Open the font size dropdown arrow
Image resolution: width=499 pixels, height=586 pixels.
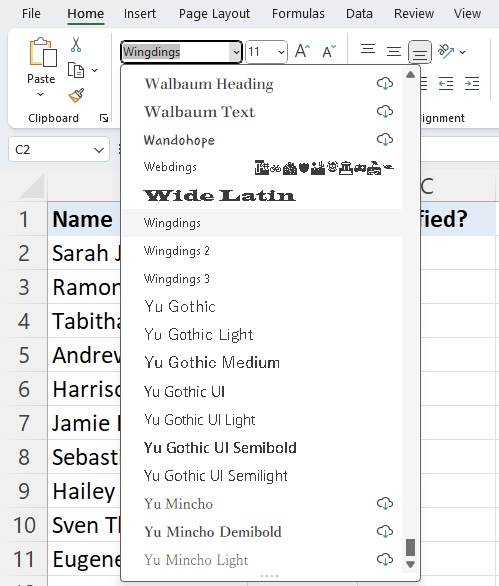(x=281, y=52)
